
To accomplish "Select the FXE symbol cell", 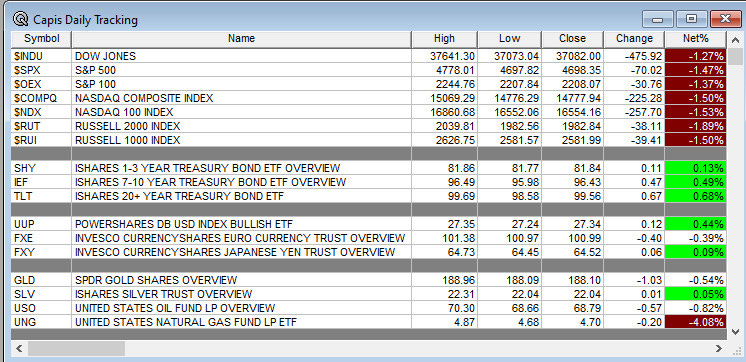I will click(41, 238).
